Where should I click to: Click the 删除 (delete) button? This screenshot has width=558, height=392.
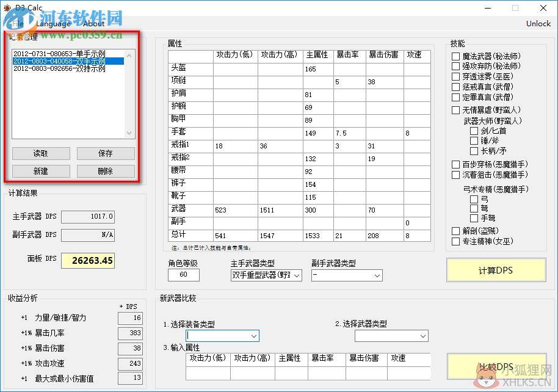[x=106, y=171]
